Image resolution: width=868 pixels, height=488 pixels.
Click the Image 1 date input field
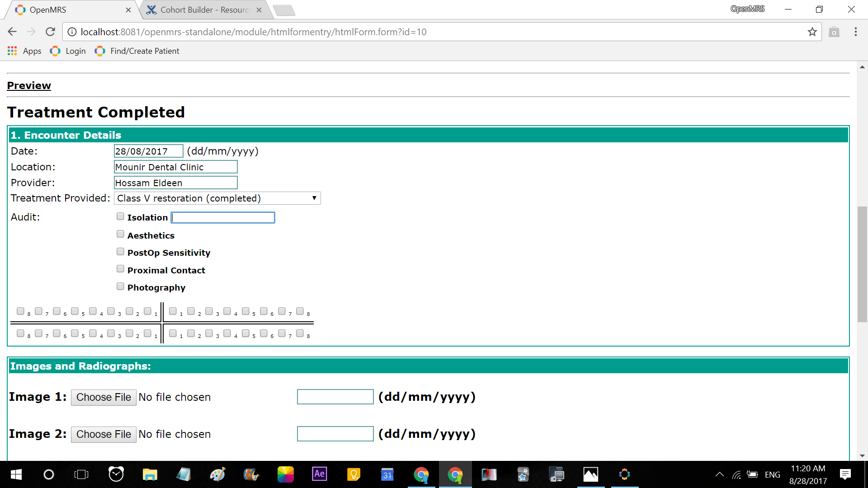point(335,397)
